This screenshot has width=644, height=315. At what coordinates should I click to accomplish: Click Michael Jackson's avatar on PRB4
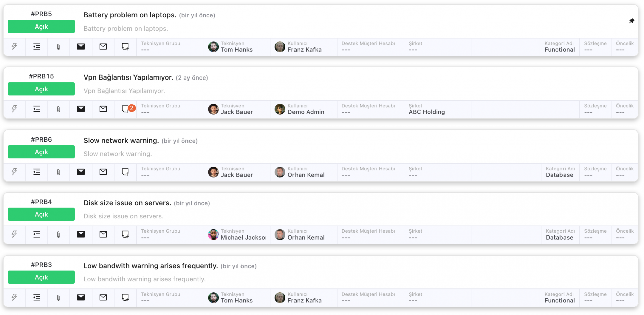coord(213,234)
